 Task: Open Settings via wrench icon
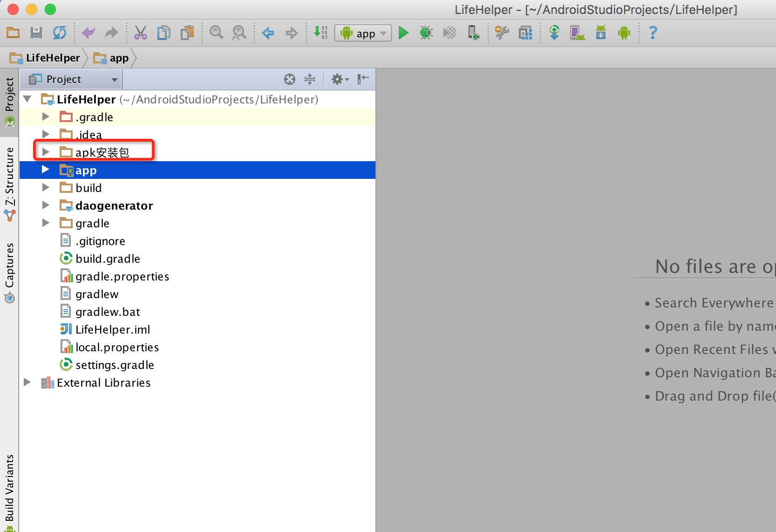click(x=502, y=33)
